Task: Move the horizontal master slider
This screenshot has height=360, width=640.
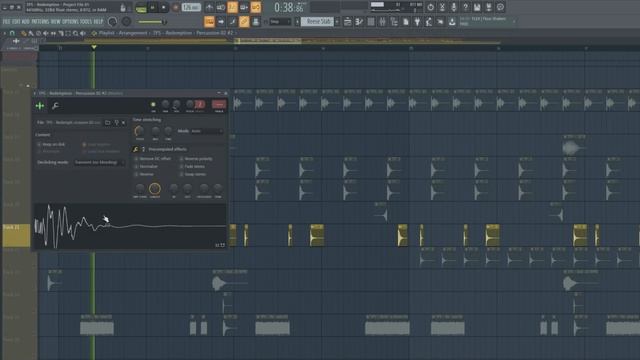Action: pyautogui.click(x=151, y=22)
